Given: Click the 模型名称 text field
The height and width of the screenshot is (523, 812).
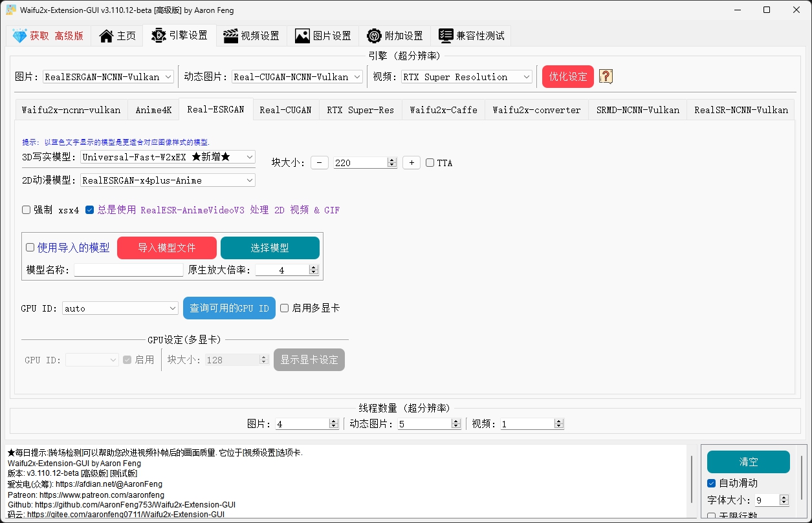Looking at the screenshot, I should (129, 270).
